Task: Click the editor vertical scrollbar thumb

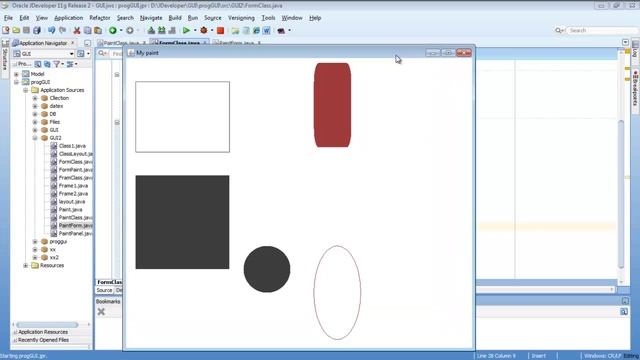Action: coord(621,194)
